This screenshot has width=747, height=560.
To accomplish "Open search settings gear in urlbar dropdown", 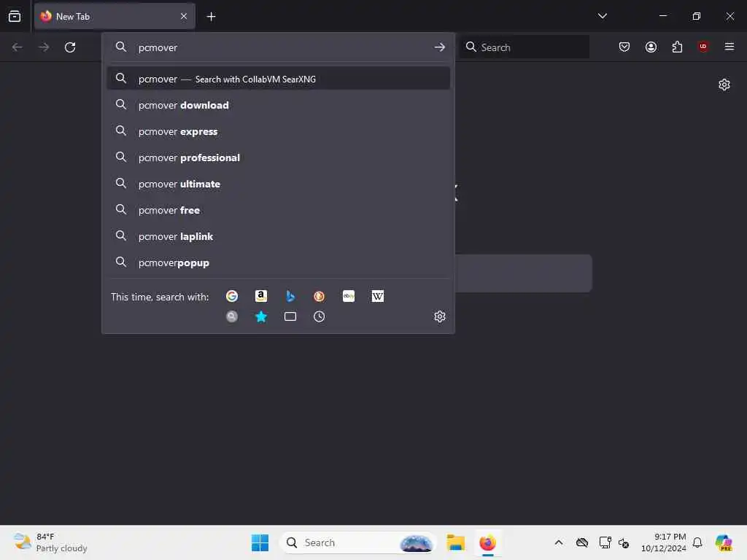I will point(440,316).
